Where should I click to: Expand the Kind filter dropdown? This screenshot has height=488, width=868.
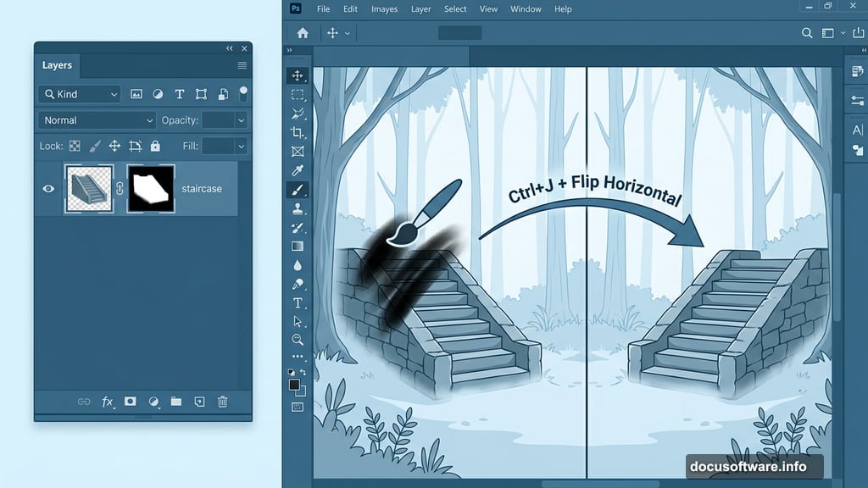(x=114, y=94)
